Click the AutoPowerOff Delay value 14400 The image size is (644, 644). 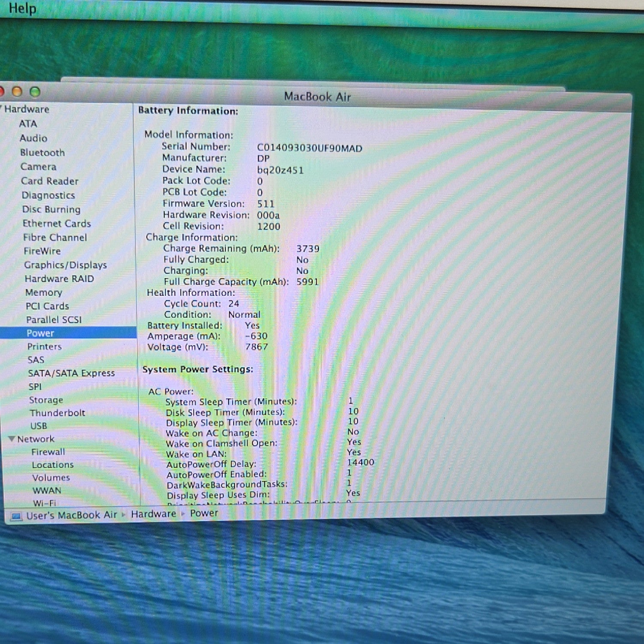pos(361,462)
